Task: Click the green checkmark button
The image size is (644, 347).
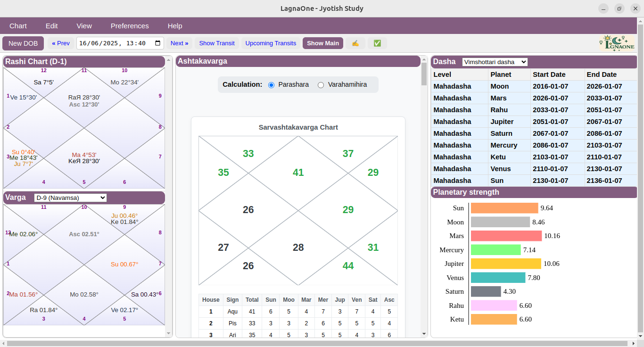Action: pyautogui.click(x=377, y=43)
